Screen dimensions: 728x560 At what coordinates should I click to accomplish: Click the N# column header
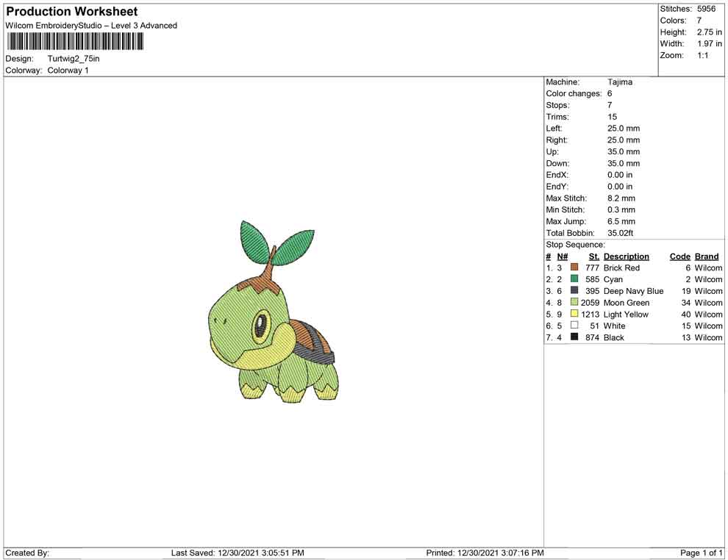coord(563,256)
